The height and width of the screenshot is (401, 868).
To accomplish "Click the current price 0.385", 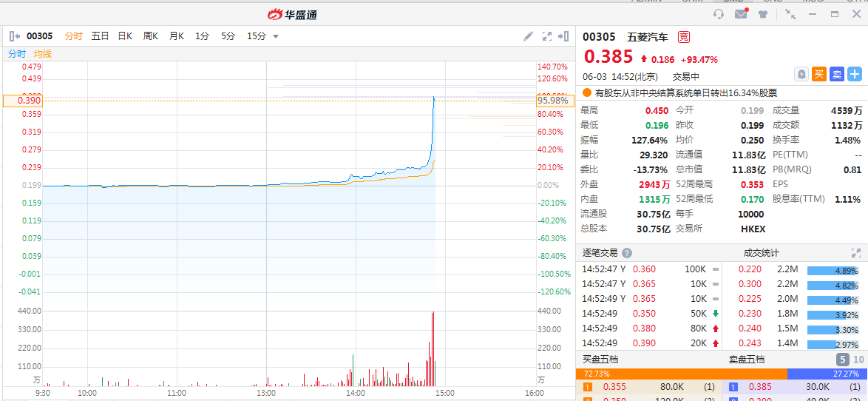I will pos(608,56).
